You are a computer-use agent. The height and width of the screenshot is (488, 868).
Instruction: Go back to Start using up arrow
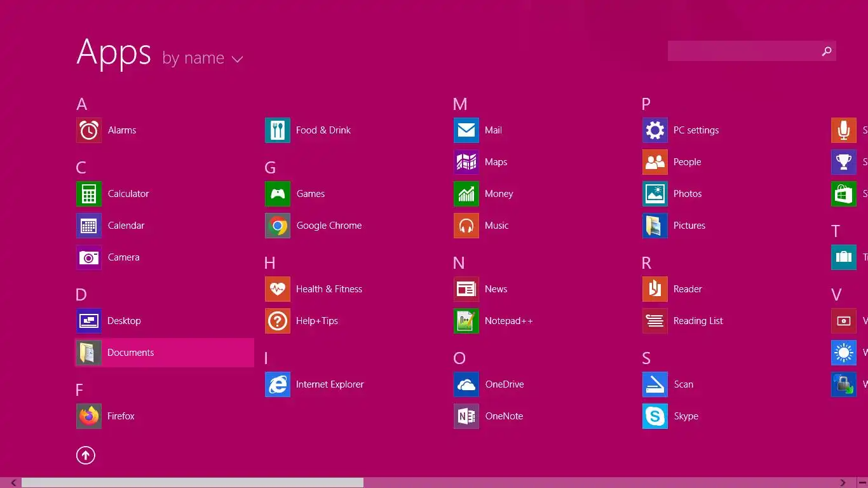pyautogui.click(x=86, y=455)
